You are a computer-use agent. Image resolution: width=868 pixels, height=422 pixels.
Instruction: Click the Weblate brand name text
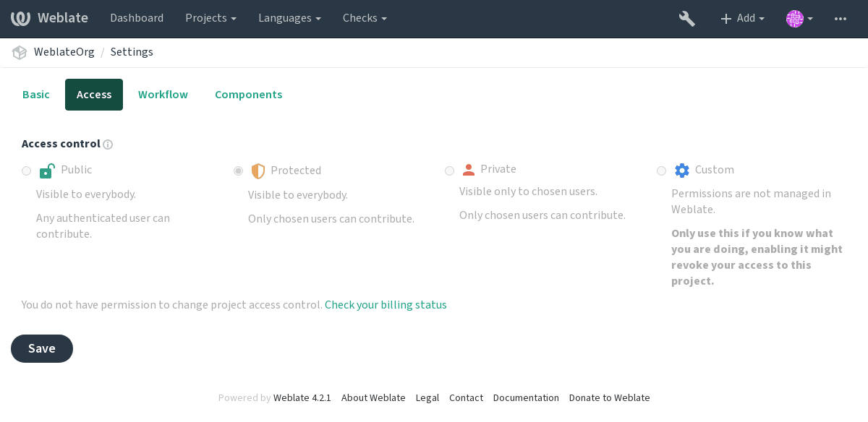point(63,19)
